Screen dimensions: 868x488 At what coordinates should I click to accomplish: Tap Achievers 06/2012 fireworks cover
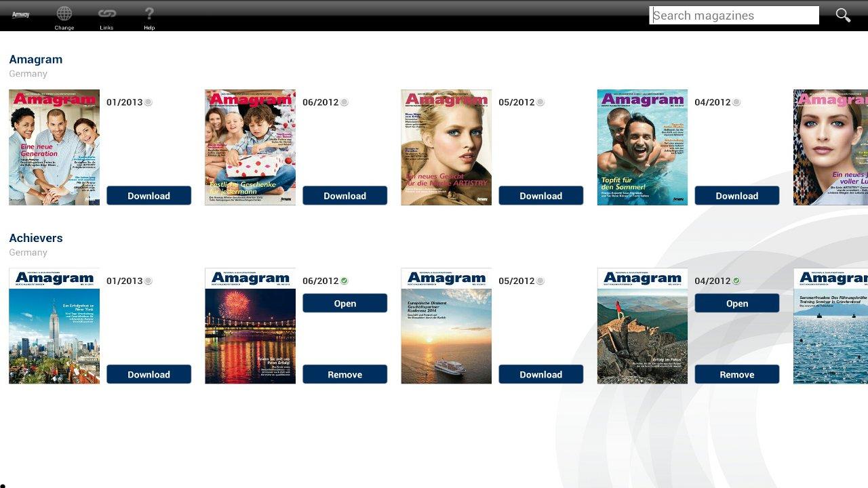click(x=250, y=326)
